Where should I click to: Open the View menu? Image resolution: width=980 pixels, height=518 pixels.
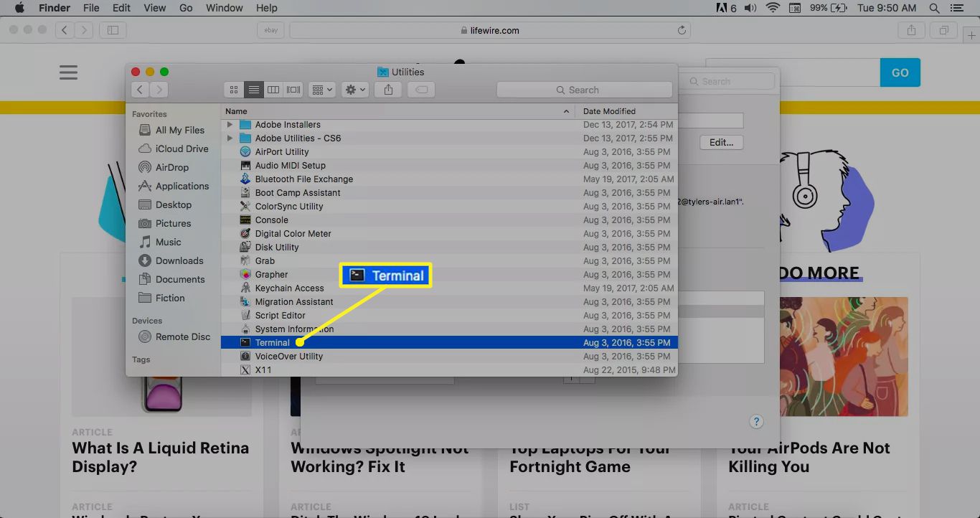155,8
